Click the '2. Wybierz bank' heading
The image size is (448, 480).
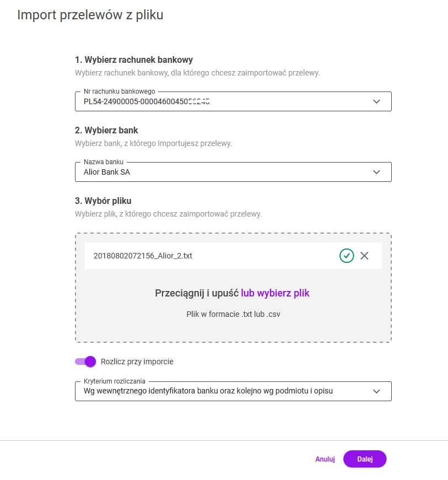106,131
